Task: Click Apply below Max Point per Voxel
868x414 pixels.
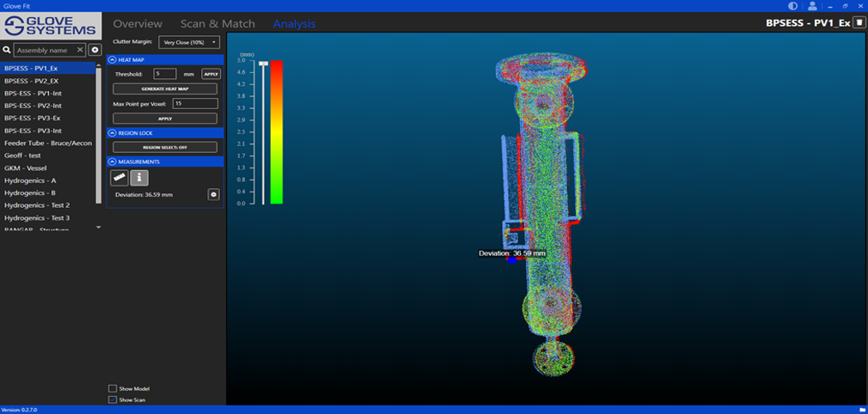Action: pos(165,118)
